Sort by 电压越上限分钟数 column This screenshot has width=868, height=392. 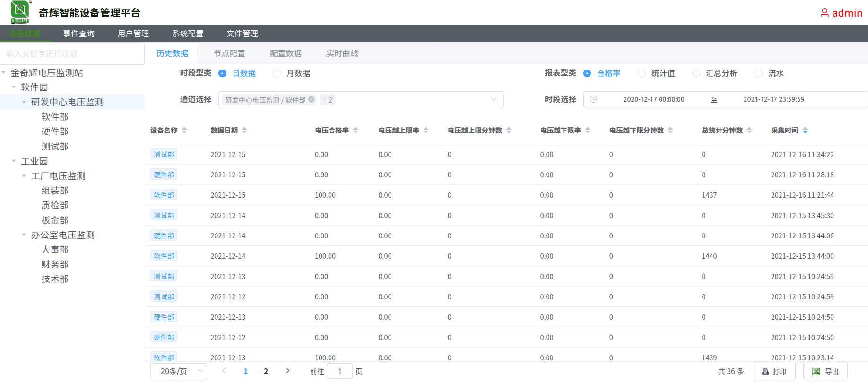509,130
